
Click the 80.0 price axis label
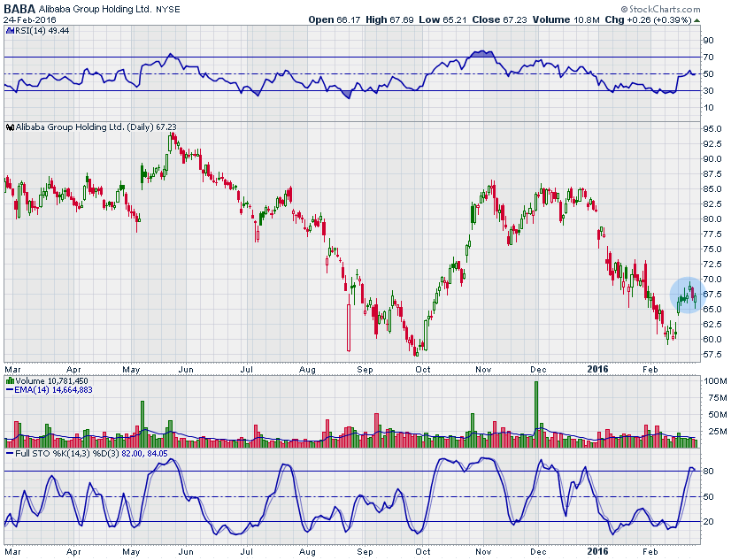click(x=712, y=219)
